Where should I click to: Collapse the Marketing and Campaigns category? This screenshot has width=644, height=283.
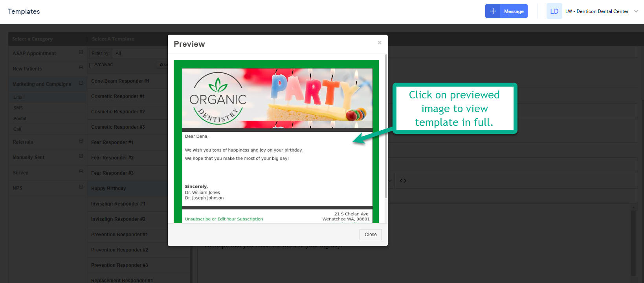81,83
